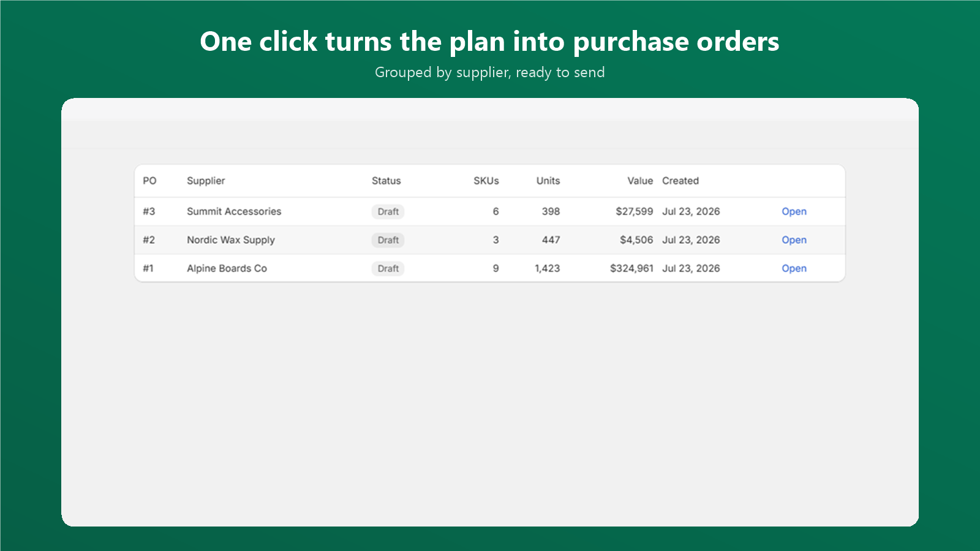Click the $324,961 value cell
This screenshot has width=980, height=551.
pyautogui.click(x=631, y=268)
